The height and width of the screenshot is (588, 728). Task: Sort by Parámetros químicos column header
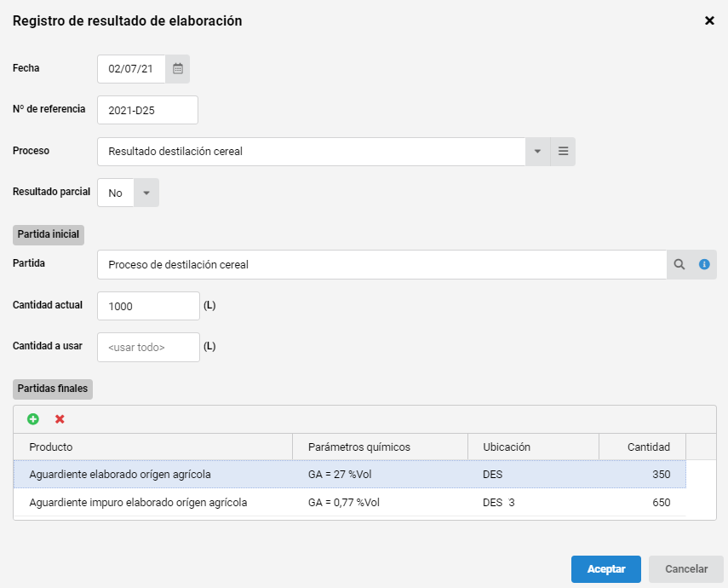tap(381, 447)
